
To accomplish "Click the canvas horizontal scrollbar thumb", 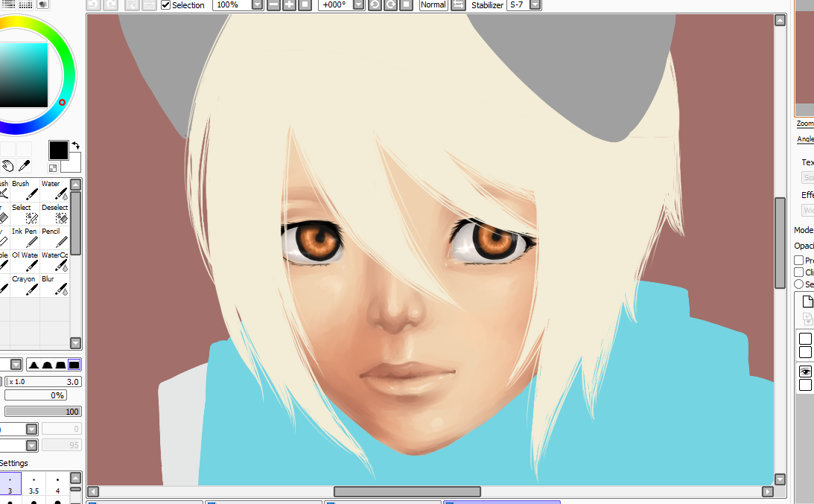I will tap(407, 491).
